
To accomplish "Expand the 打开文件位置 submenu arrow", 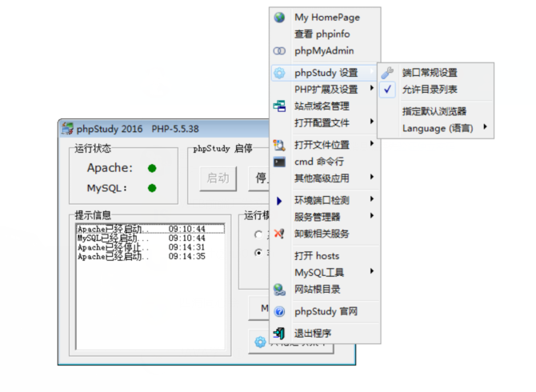I will click(x=372, y=143).
